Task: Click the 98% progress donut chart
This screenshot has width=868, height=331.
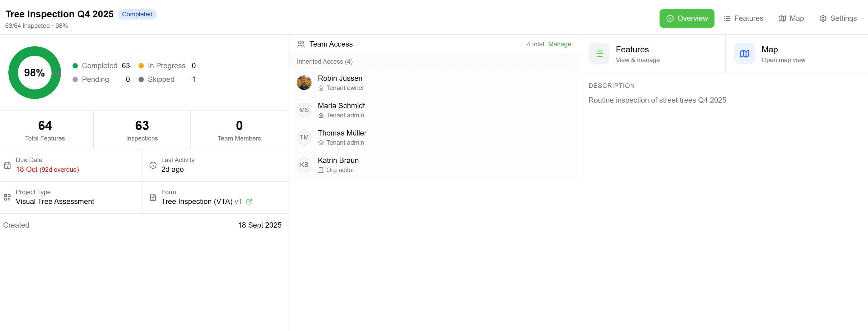Action: (34, 73)
